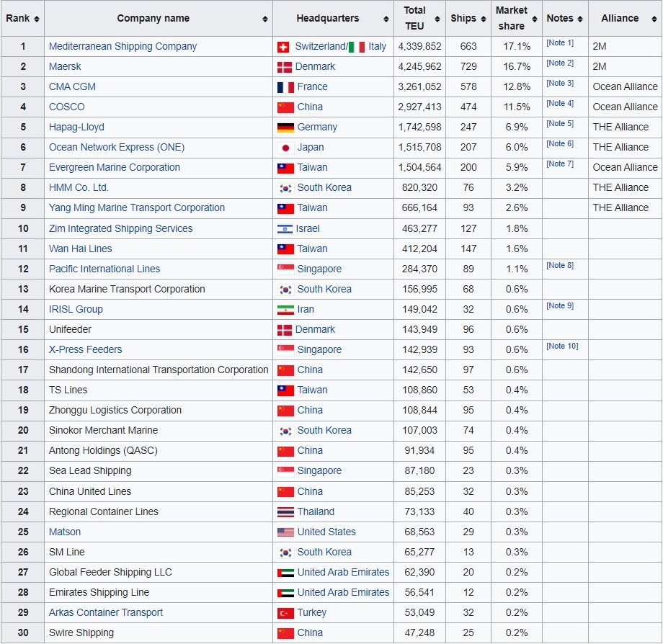Sort by Total TEU column arrows
The width and height of the screenshot is (663, 644).
click(x=437, y=19)
